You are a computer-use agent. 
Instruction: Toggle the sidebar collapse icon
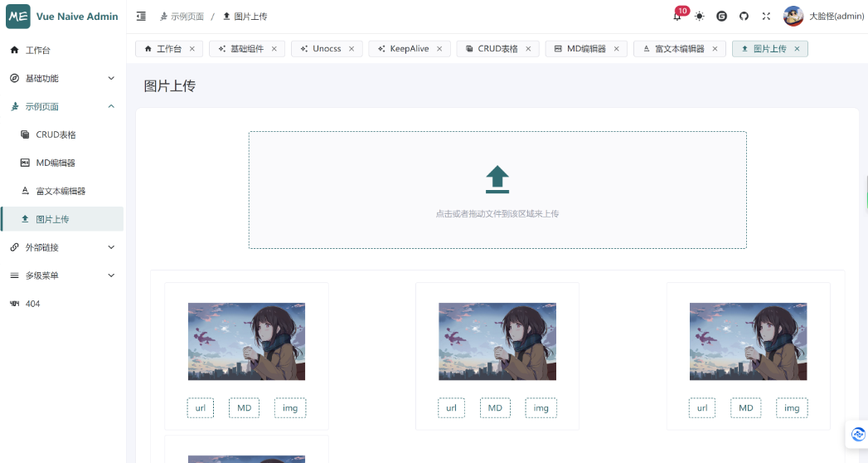pos(141,16)
